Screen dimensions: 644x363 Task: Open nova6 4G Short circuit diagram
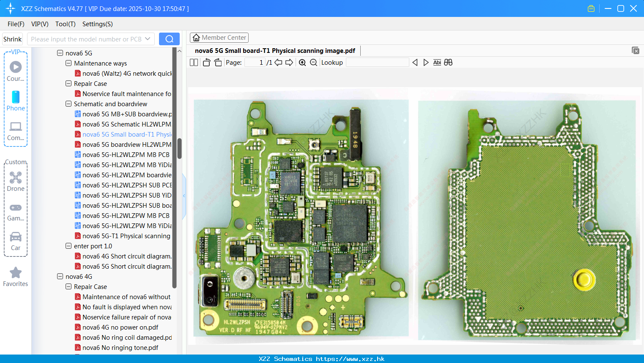(x=123, y=256)
